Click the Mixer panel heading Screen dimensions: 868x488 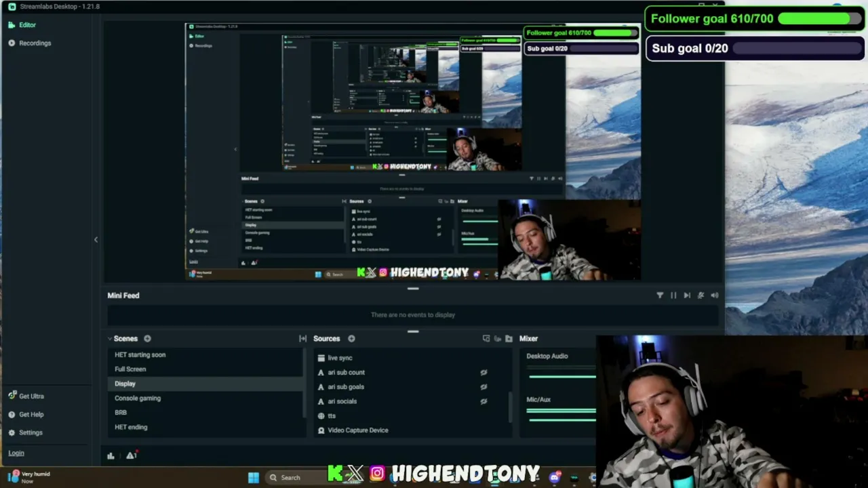[x=528, y=338]
